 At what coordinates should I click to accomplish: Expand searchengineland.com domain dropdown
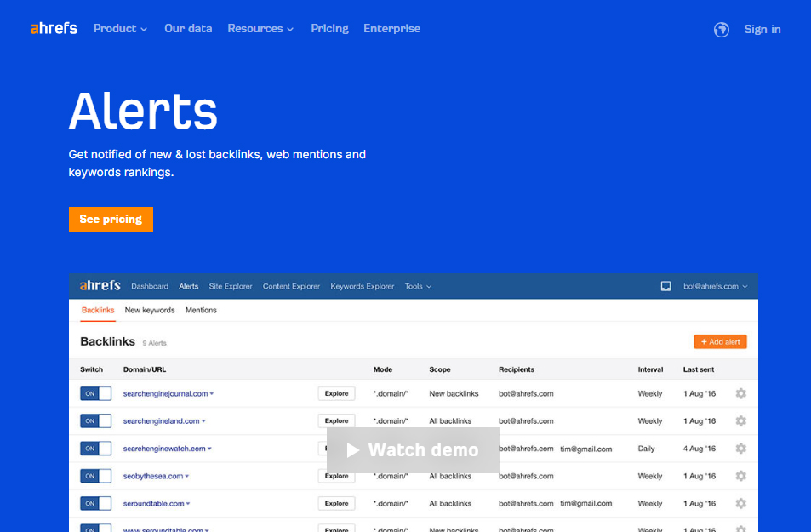pyautogui.click(x=203, y=421)
